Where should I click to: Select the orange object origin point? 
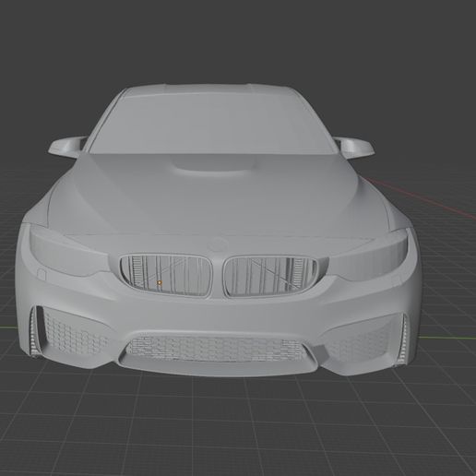[x=160, y=282]
